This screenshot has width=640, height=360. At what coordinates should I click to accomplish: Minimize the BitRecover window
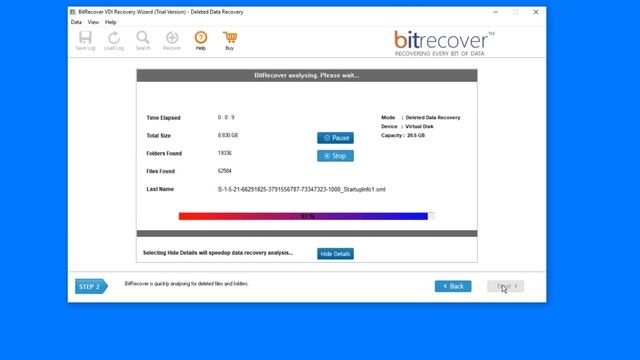pyautogui.click(x=496, y=12)
